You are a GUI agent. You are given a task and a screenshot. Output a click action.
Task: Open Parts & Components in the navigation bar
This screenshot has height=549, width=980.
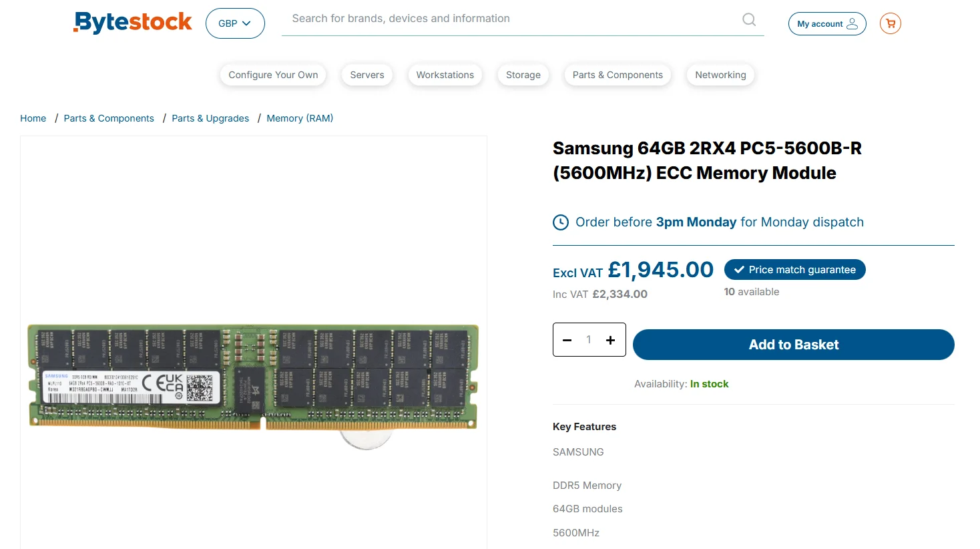coord(618,75)
